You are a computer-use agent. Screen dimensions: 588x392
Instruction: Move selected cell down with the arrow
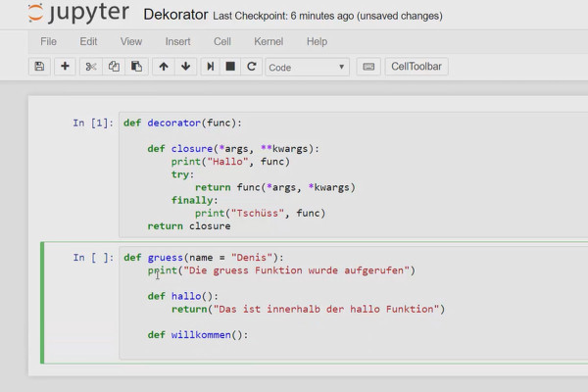(x=185, y=67)
